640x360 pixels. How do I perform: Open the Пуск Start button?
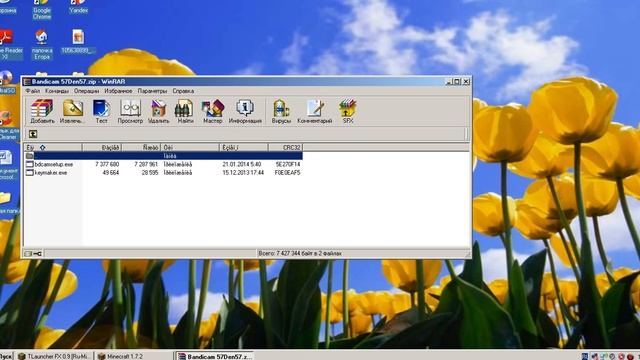pyautogui.click(x=6, y=356)
